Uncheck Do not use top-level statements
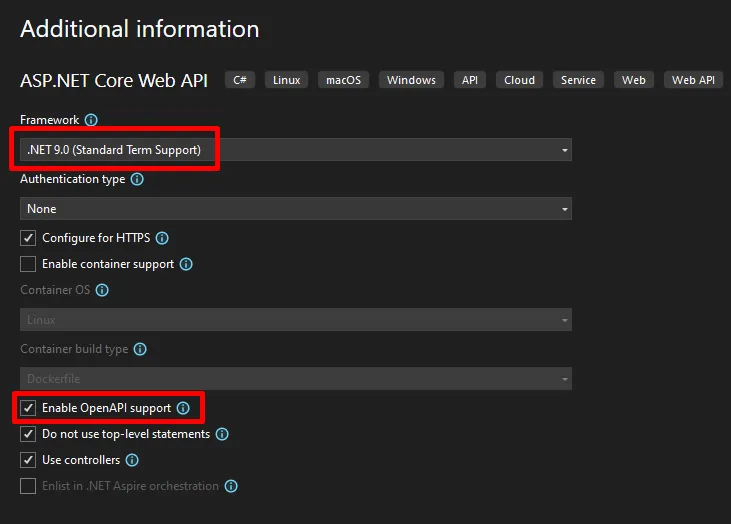Image resolution: width=731 pixels, height=524 pixels. [x=28, y=434]
